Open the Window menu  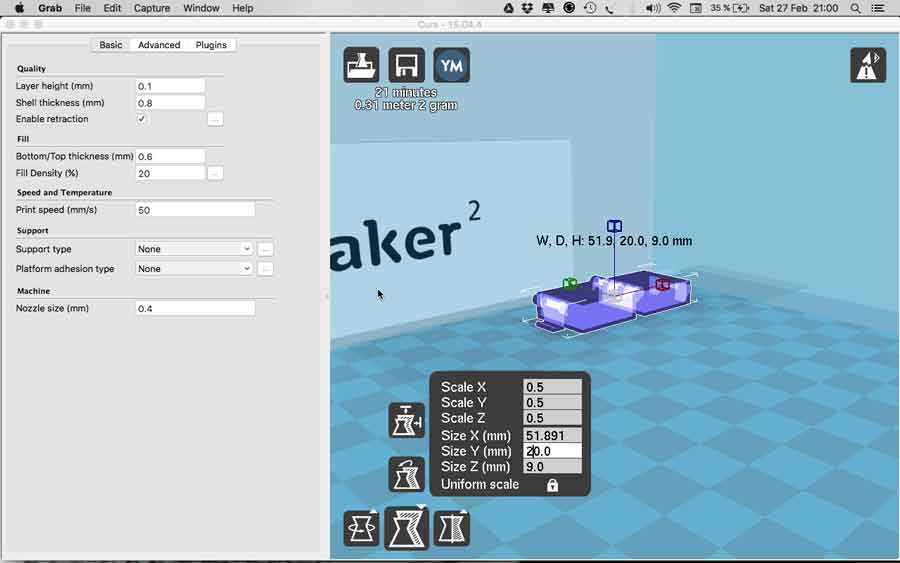[201, 8]
